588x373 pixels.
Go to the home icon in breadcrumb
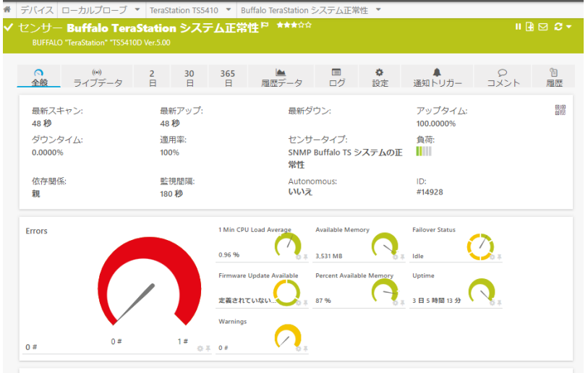coord(7,9)
